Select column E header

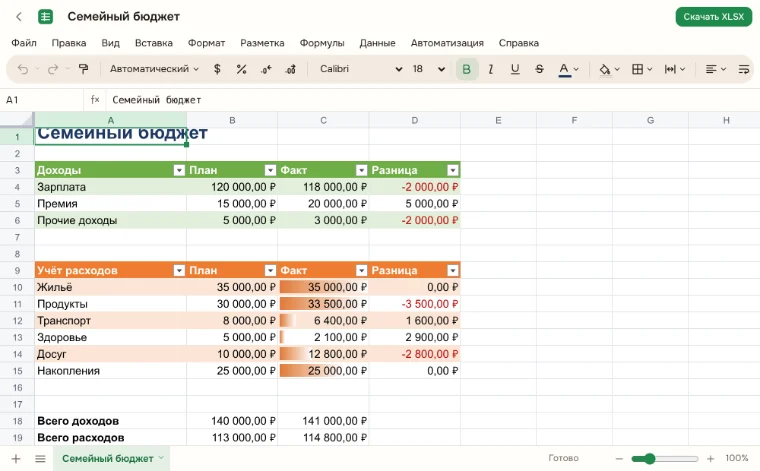pyautogui.click(x=498, y=120)
